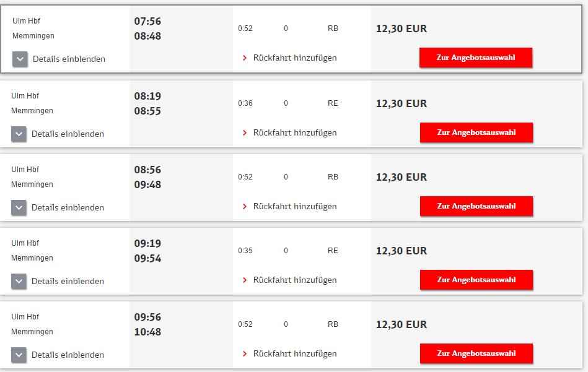This screenshot has height=372, width=588.
Task: Open Zur Angebotsauswahl for the 08:56 train
Action: (476, 206)
